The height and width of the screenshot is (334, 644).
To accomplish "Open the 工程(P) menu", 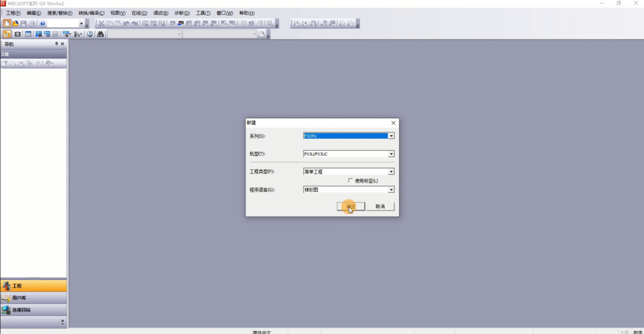I will (13, 13).
